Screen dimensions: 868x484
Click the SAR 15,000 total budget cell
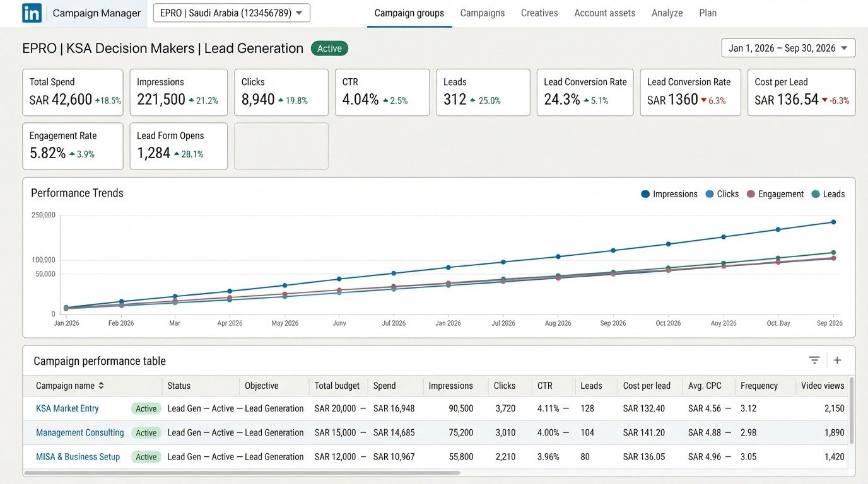pyautogui.click(x=336, y=433)
